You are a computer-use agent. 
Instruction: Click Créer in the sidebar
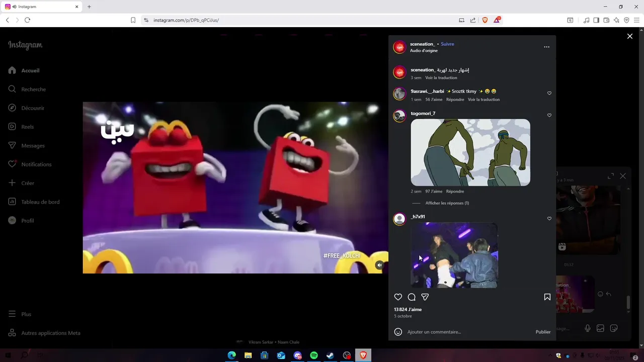coord(28,183)
